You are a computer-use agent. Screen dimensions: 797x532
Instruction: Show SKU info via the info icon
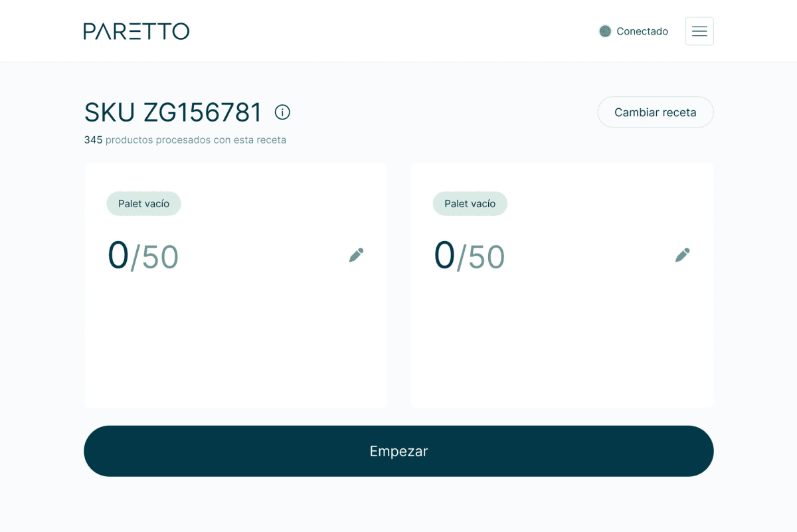click(x=282, y=112)
